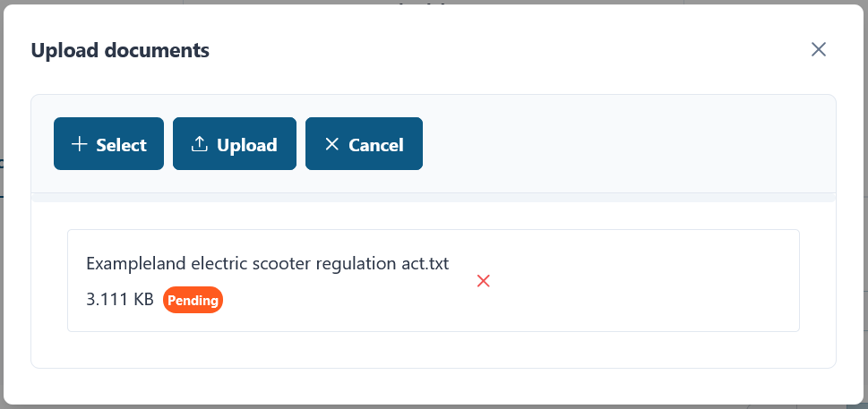868x409 pixels.
Task: Click the dimmed backdrop left of the dialog
Action: [x=2, y=204]
